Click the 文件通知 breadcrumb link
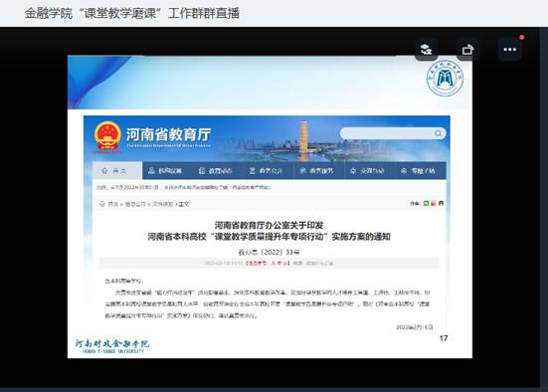 163,204
